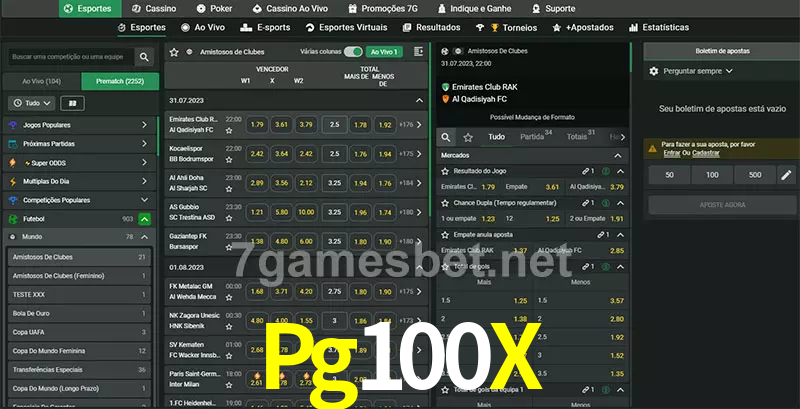Open bet slip settings gear icon
Viewport: 800px width, 409px height.
654,71
